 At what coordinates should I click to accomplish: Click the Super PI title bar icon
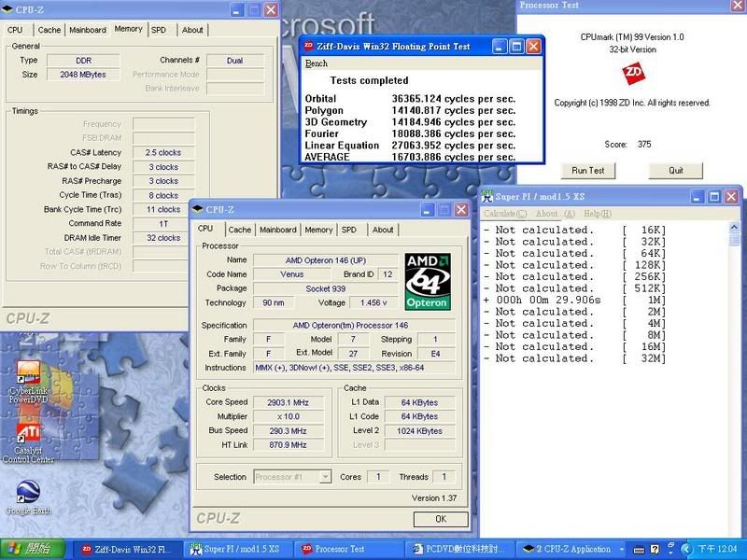click(x=486, y=196)
